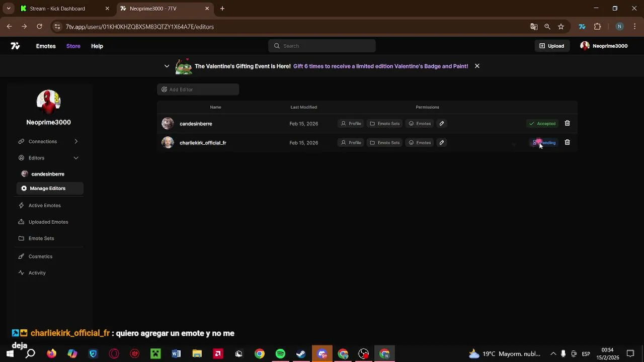
Task: Open Emote Sets in sidebar
Action: pos(41,238)
